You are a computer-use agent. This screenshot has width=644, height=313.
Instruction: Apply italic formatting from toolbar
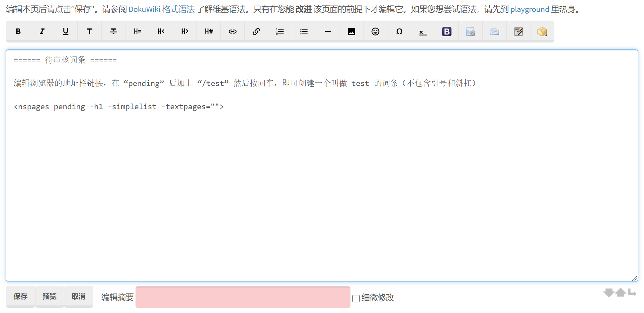pyautogui.click(x=42, y=31)
